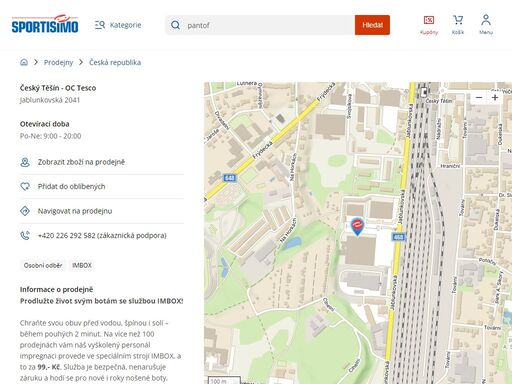Click route 468 shield on Jablunkovská road
Viewport: 512px width, 384px height.
coord(398,237)
